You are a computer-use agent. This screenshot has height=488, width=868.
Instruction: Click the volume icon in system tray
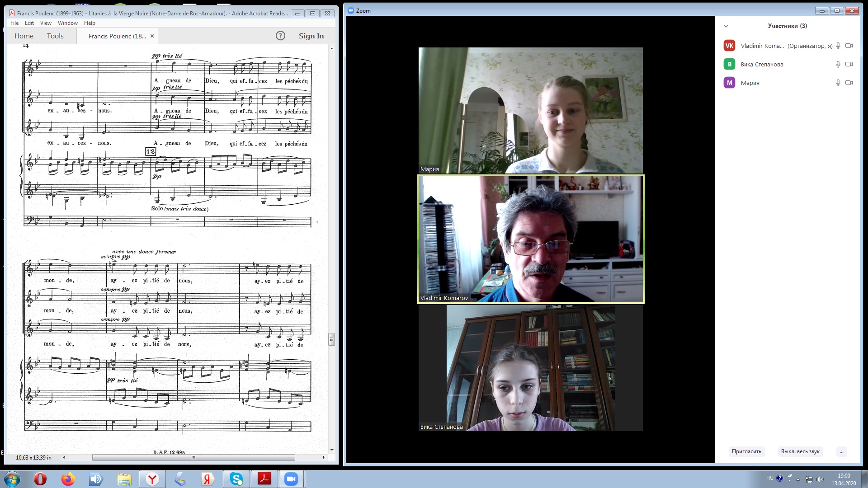821,479
